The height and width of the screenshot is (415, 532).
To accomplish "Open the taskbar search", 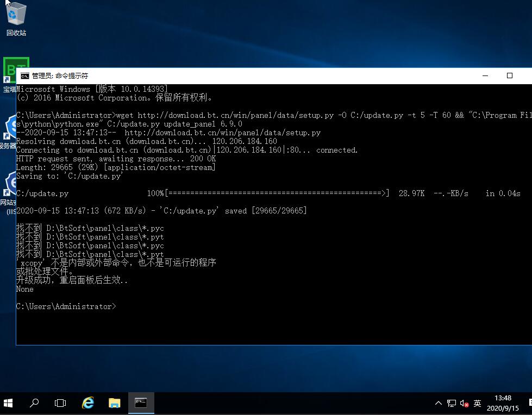I will tap(34, 403).
